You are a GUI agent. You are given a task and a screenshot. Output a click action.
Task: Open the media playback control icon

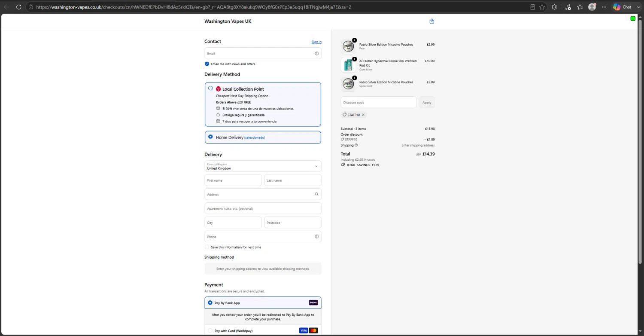tap(568, 7)
